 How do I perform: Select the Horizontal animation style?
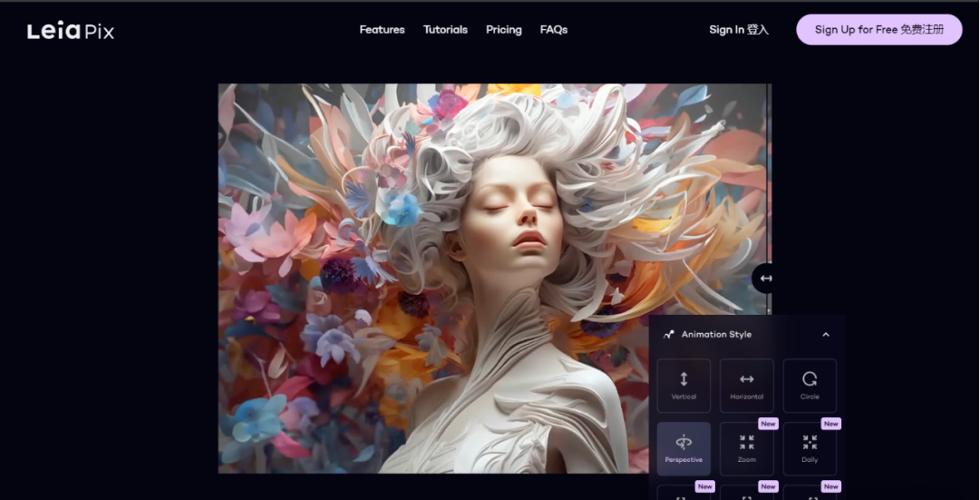746,386
